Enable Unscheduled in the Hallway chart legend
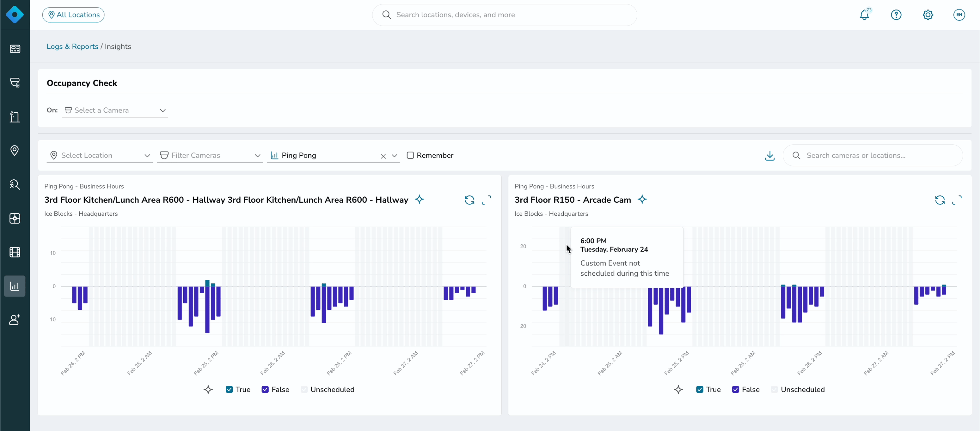 pos(304,389)
